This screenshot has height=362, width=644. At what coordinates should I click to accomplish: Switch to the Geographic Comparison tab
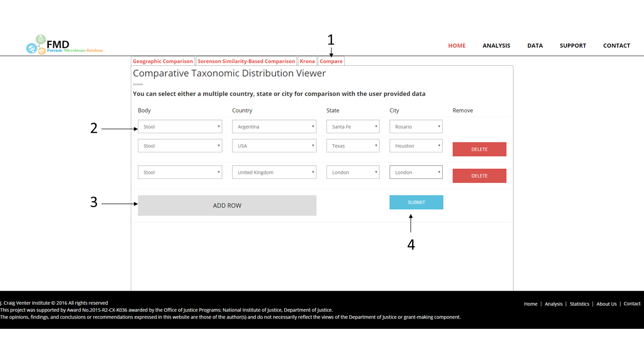(163, 61)
